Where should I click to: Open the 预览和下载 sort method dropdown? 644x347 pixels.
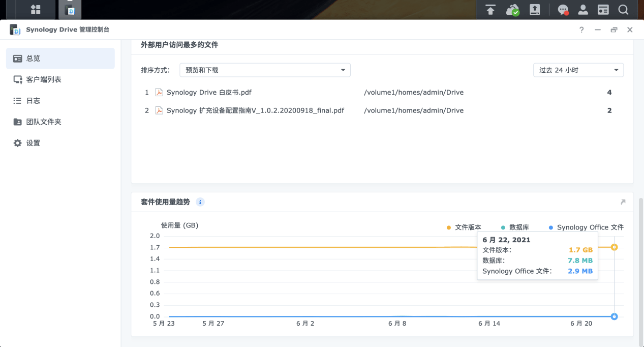[x=265, y=70]
